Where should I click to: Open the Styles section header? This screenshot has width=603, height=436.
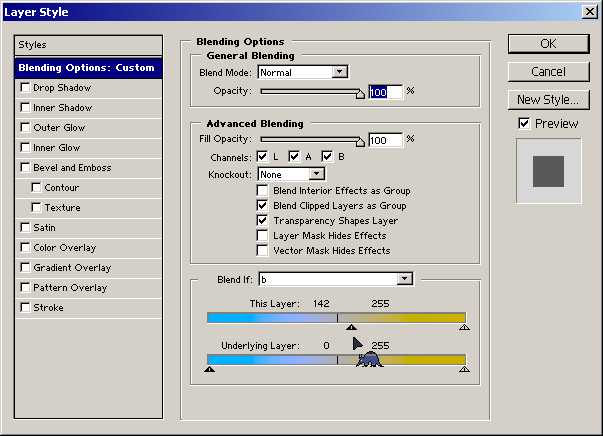tap(86, 45)
